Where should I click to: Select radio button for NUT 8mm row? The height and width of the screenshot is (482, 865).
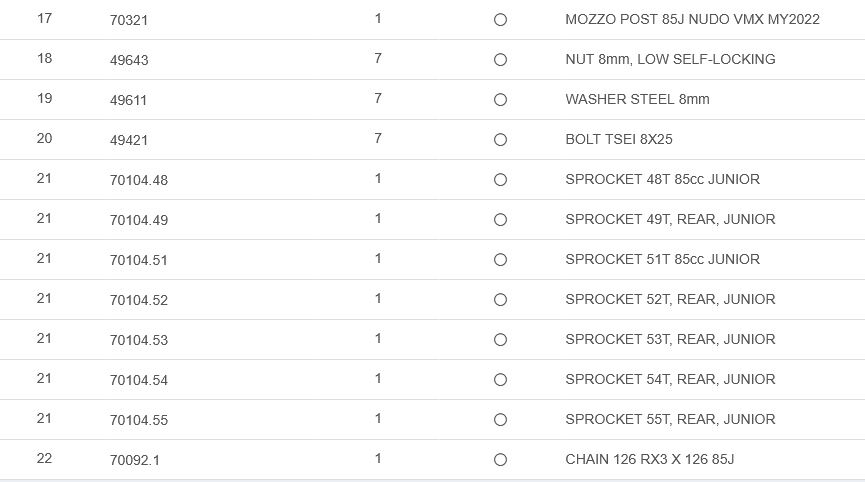pyautogui.click(x=500, y=60)
